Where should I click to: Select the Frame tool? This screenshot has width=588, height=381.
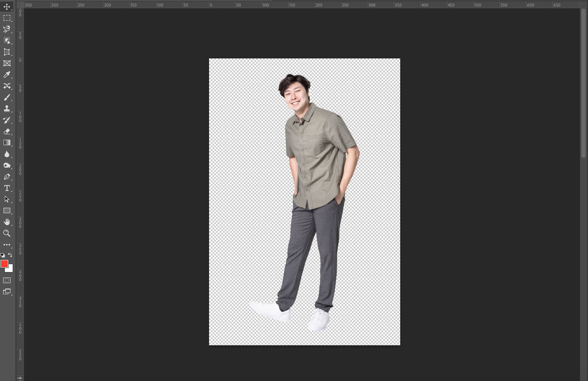[7, 63]
